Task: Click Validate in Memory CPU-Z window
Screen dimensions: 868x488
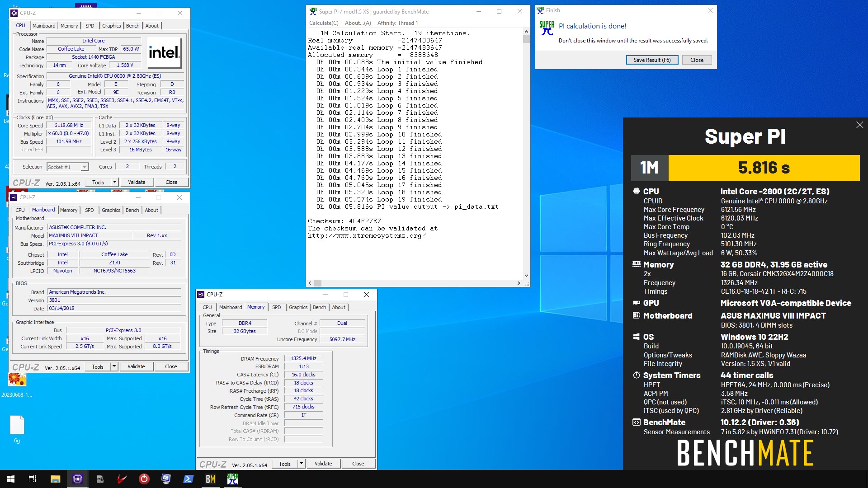Action: coord(323,464)
